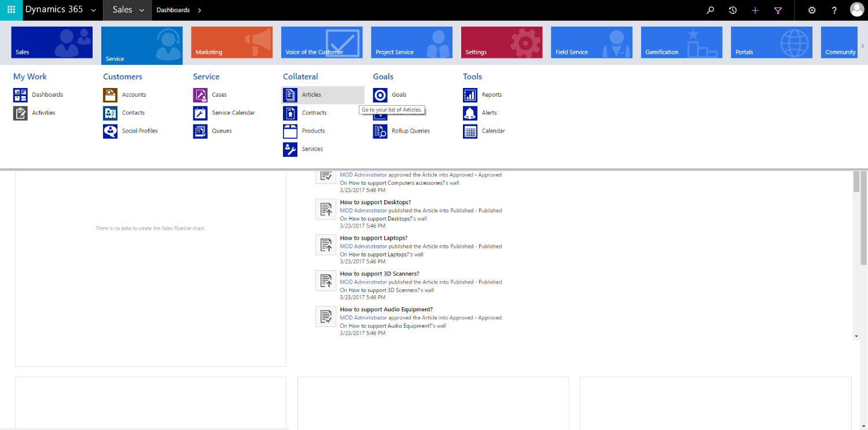Open Advanced Find funnel icon
This screenshot has height=430, width=868.
click(x=778, y=10)
